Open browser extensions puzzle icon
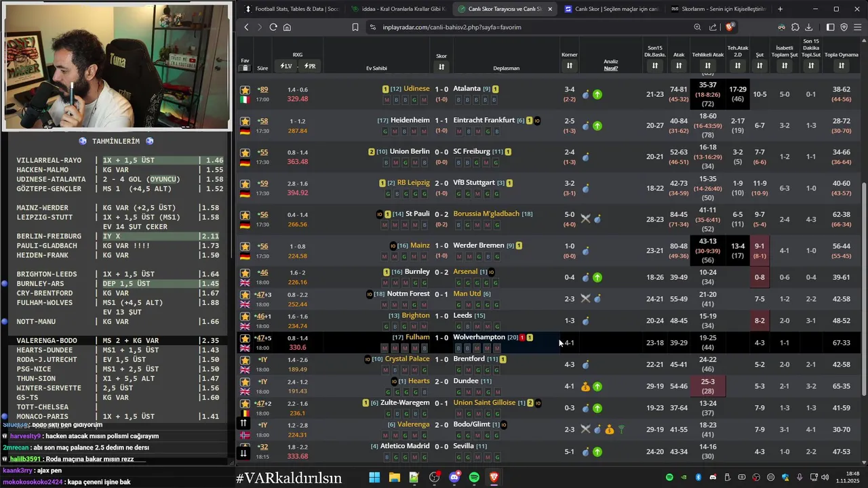Viewport: 868px width, 488px height. click(795, 27)
